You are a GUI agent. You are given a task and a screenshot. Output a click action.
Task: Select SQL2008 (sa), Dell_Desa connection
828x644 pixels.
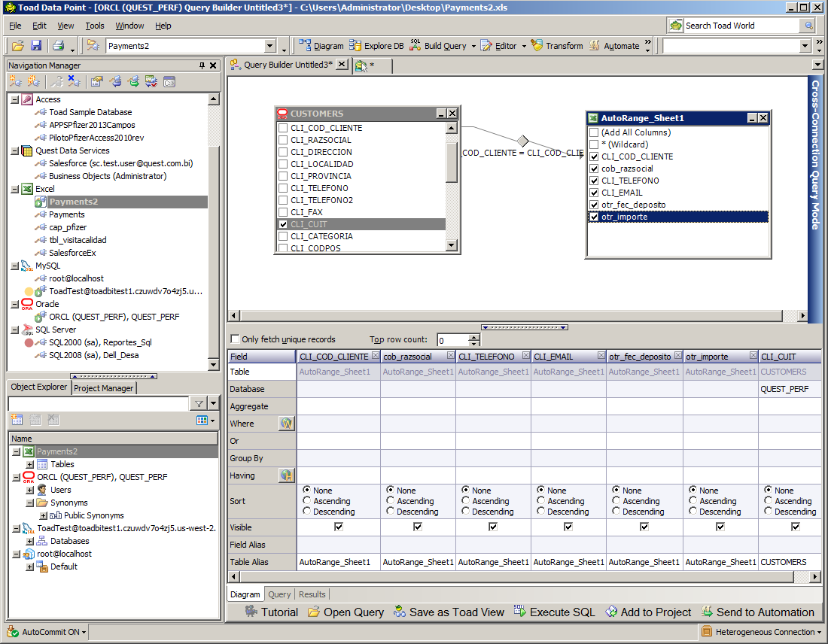(x=94, y=355)
